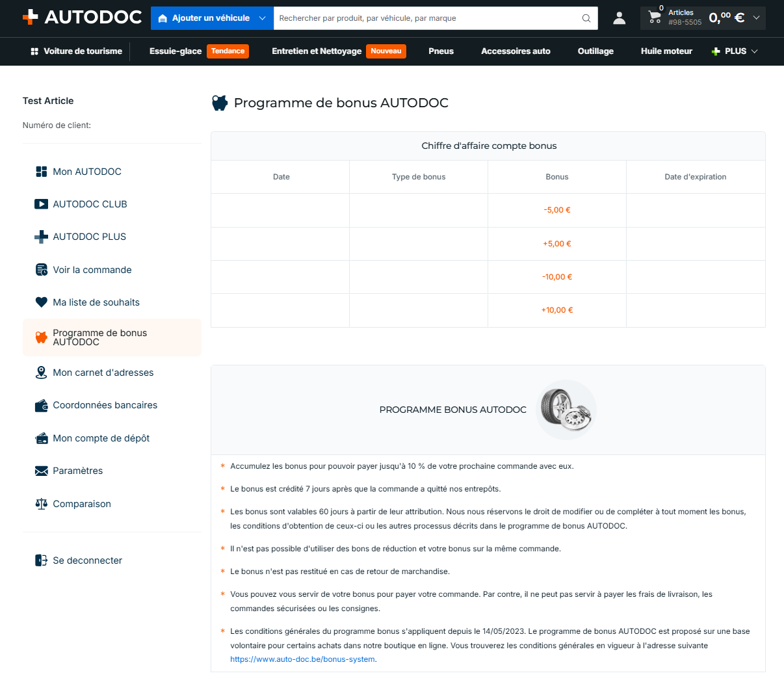Click the address book pin icon
Viewport: 784px width, 682px height.
click(42, 373)
